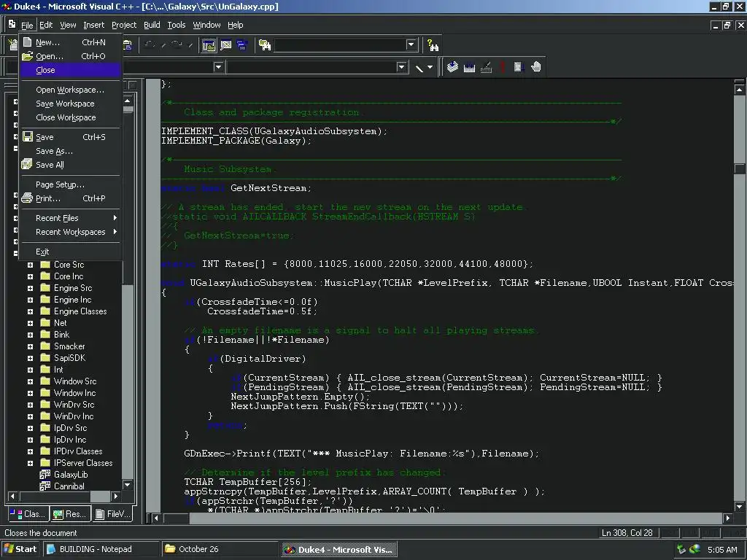Click the Redo toolbar arrow
This screenshot has width=747, height=560.
tap(177, 45)
